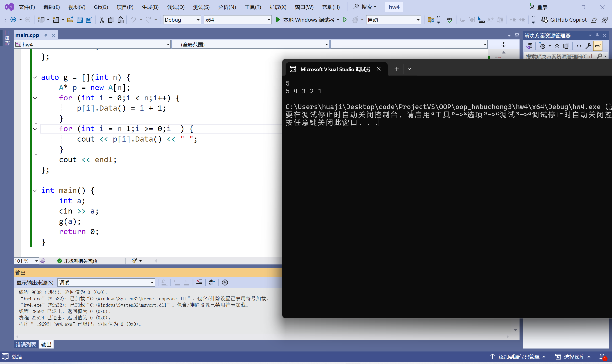
Task: Switch to the 错误列表 tab
Action: tap(26, 344)
